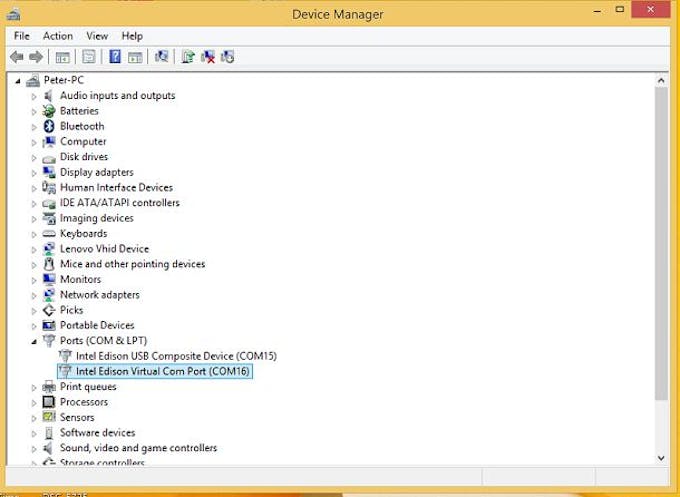Image resolution: width=680 pixels, height=497 pixels.
Task: Open the View menu
Action: (97, 36)
